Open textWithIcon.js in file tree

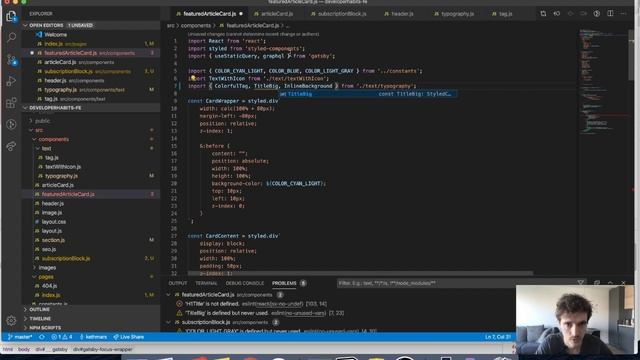pos(63,167)
